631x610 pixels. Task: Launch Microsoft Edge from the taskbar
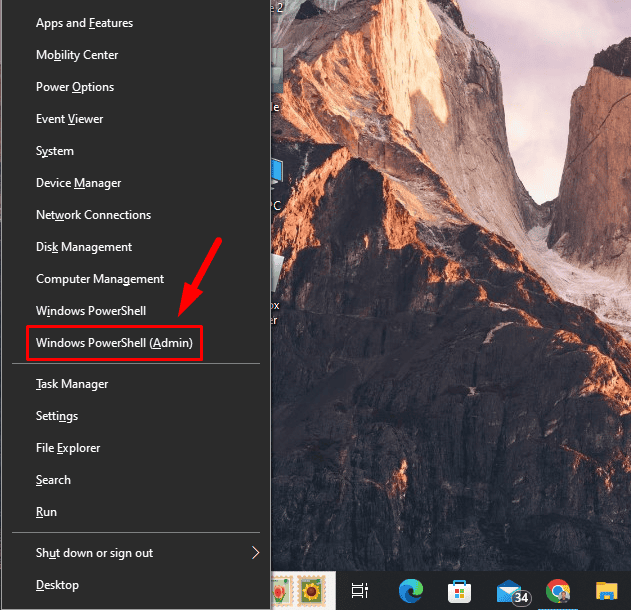(410, 591)
